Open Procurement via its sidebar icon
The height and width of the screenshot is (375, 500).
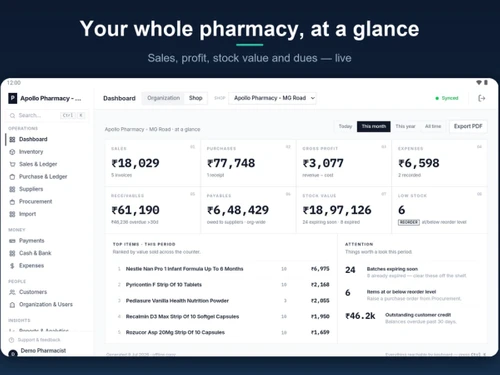[12, 202]
